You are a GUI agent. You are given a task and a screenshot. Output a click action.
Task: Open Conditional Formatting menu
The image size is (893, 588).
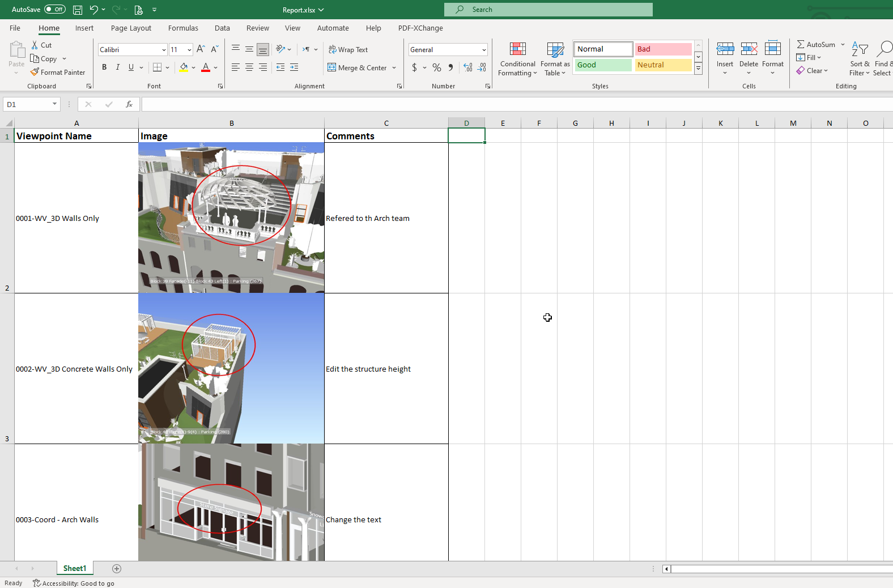point(517,59)
